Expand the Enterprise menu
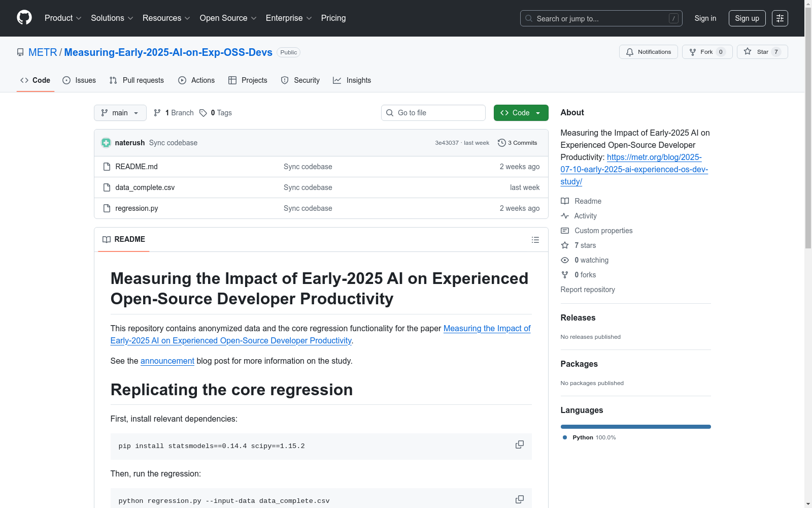 click(289, 18)
